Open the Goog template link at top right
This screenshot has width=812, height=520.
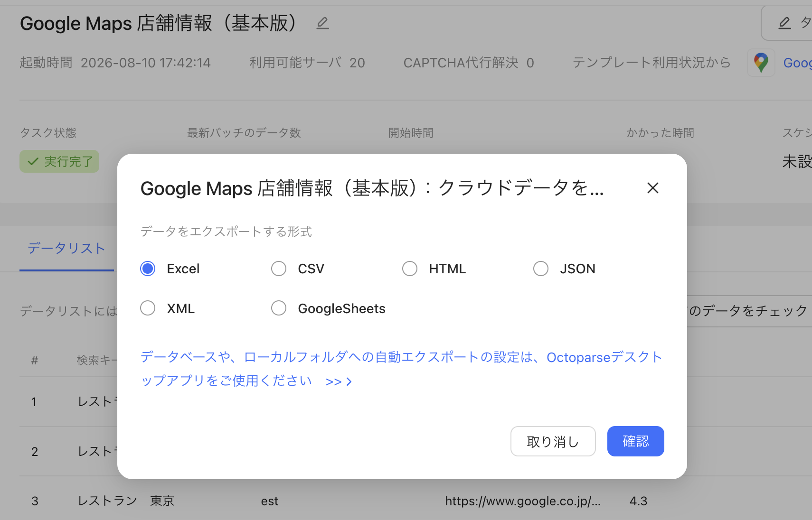pyautogui.click(x=797, y=63)
